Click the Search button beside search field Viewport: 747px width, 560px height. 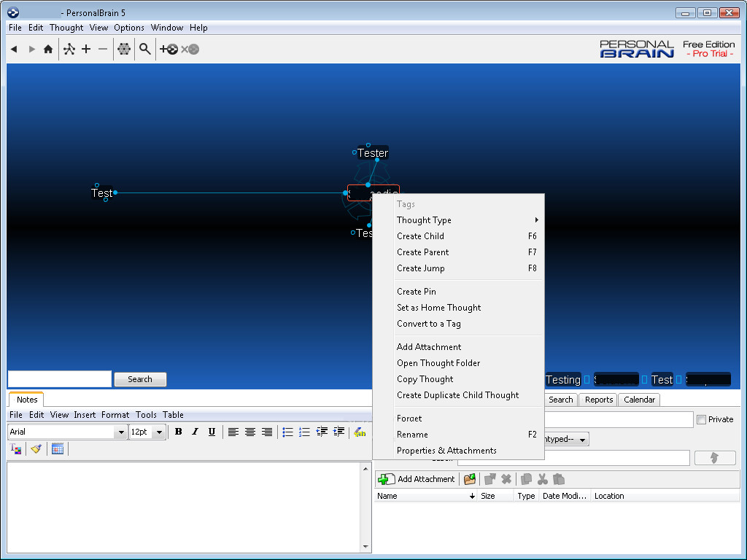[140, 379]
